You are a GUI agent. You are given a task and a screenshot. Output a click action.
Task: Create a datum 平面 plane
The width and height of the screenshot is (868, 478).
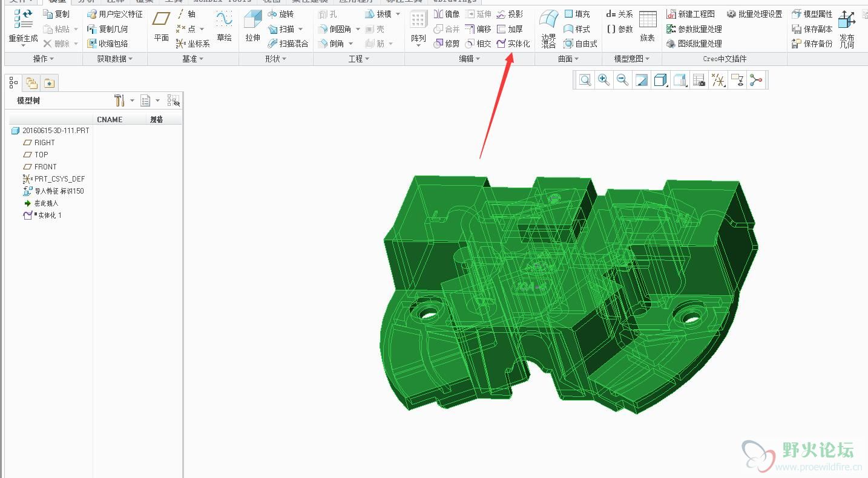click(x=161, y=26)
